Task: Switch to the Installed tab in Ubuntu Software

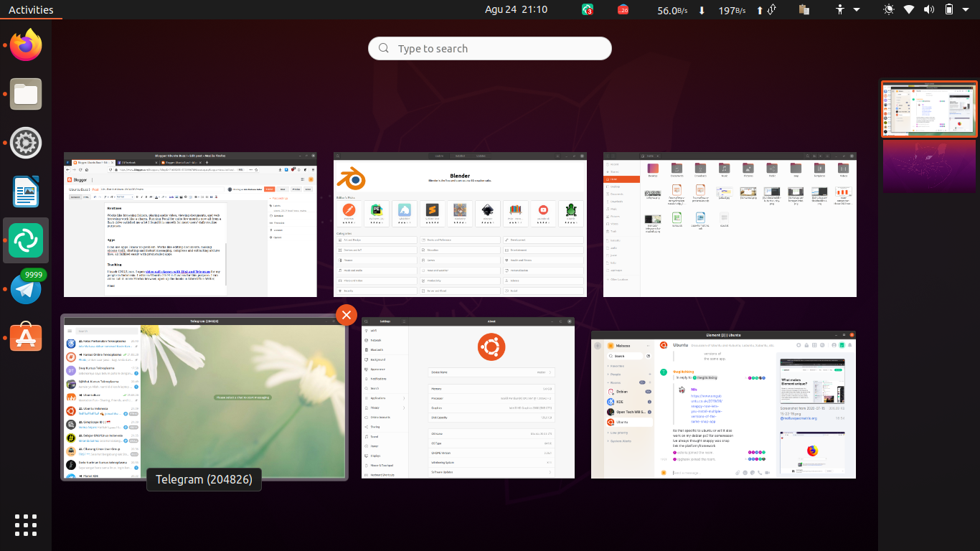Action: pyautogui.click(x=460, y=156)
